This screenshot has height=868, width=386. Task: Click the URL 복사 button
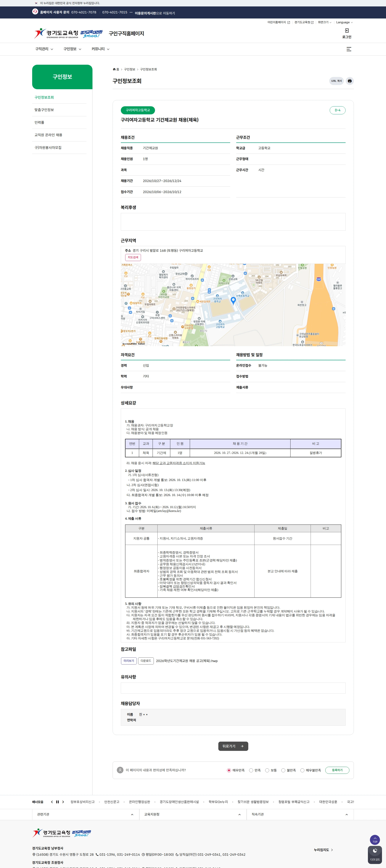[337, 81]
